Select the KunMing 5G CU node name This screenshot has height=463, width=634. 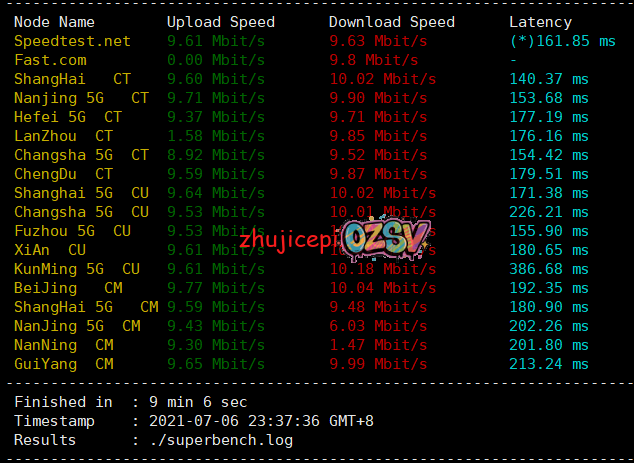point(76,268)
